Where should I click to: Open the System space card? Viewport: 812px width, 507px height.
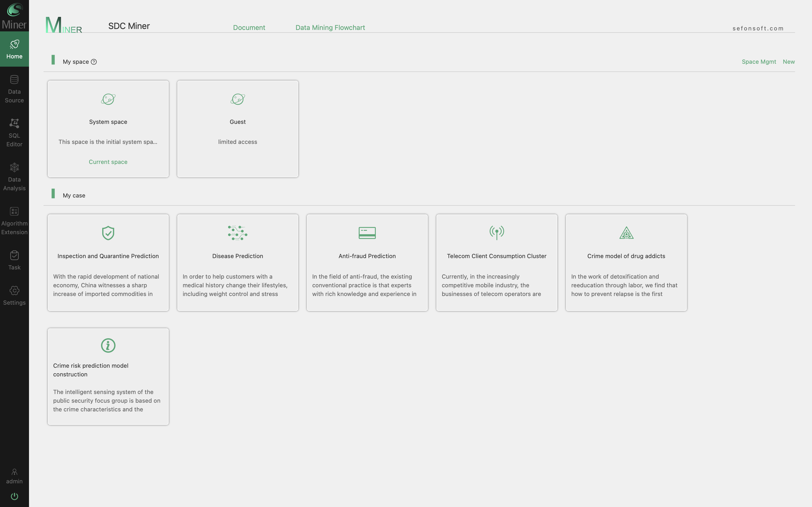(108, 129)
